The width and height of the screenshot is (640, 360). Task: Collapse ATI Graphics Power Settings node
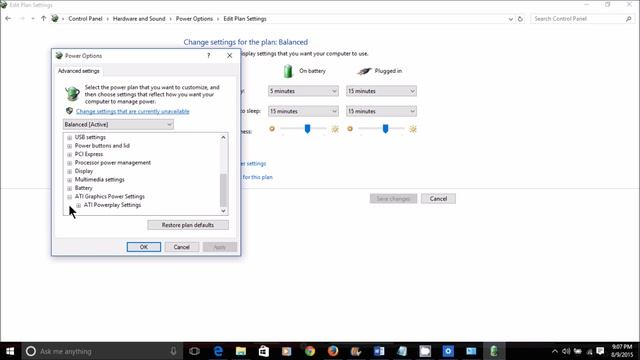point(69,197)
